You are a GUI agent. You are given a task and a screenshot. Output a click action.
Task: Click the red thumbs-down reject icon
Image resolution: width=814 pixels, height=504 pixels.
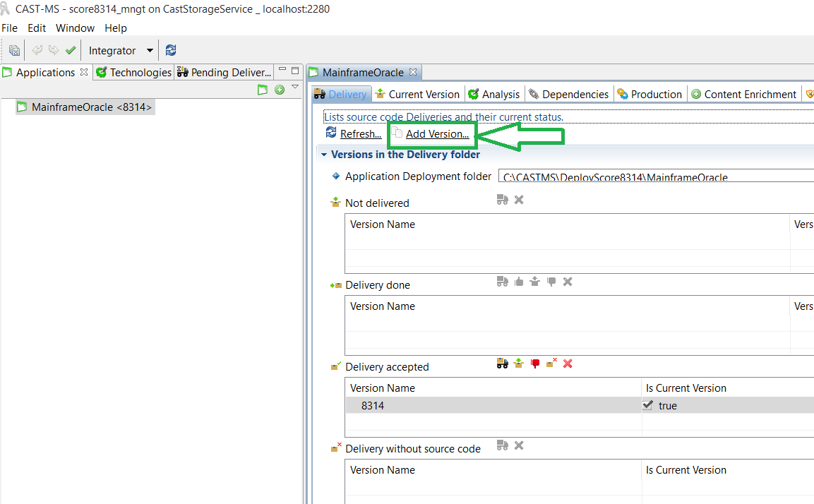(535, 364)
